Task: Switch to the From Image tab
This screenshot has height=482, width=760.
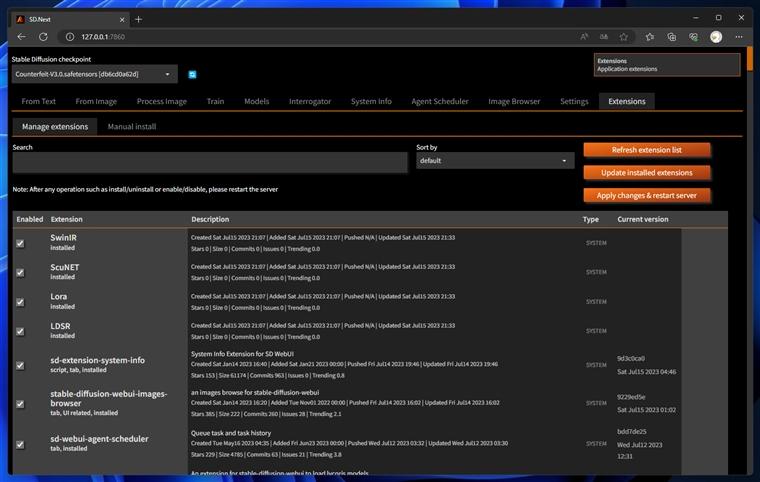Action: 96,101
